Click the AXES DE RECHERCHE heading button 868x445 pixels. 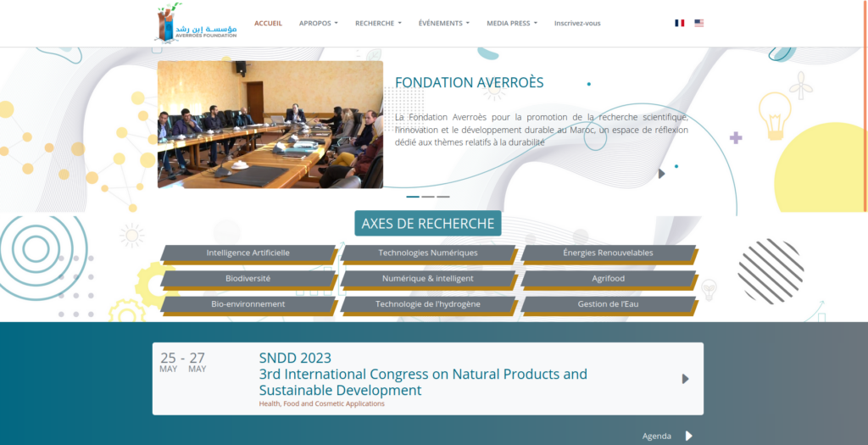428,223
